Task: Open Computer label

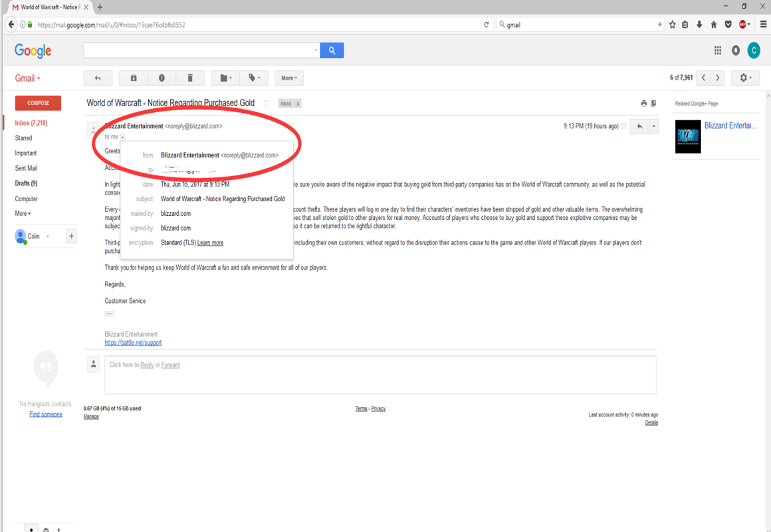Action: [27, 199]
